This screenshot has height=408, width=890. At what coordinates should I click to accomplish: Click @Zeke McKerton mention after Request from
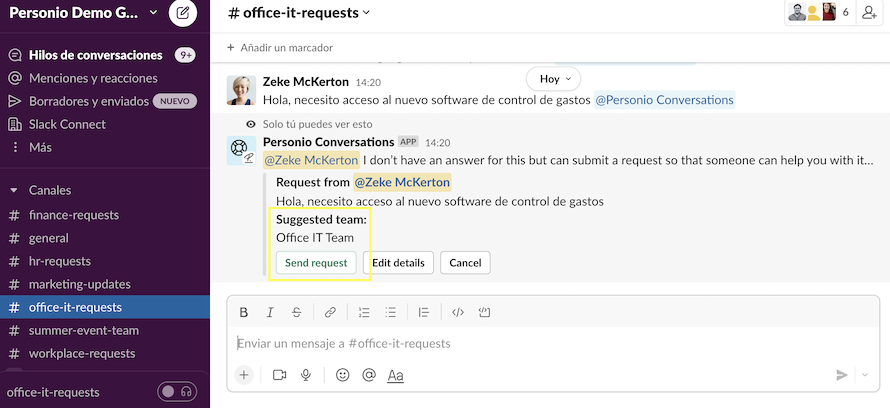pyautogui.click(x=402, y=182)
